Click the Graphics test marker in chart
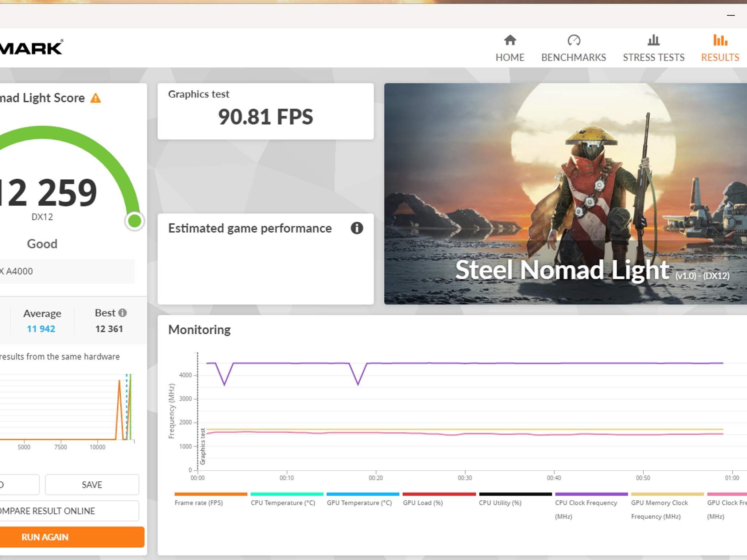 203,446
